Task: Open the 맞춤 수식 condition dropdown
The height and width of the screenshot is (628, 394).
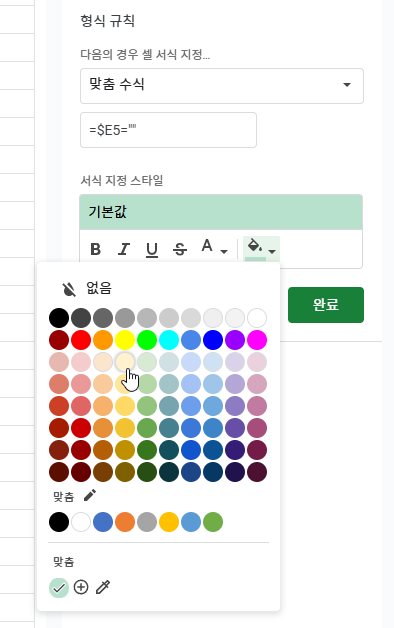Action: 222,86
